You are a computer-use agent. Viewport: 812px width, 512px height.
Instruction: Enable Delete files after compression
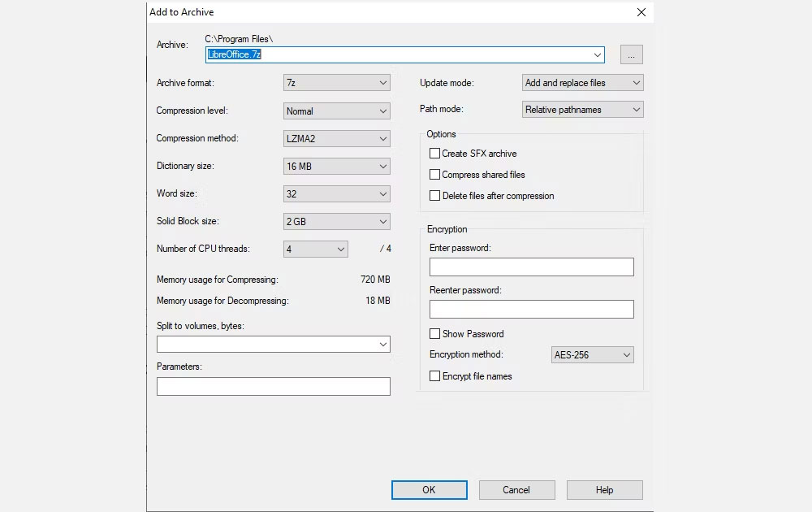point(434,195)
